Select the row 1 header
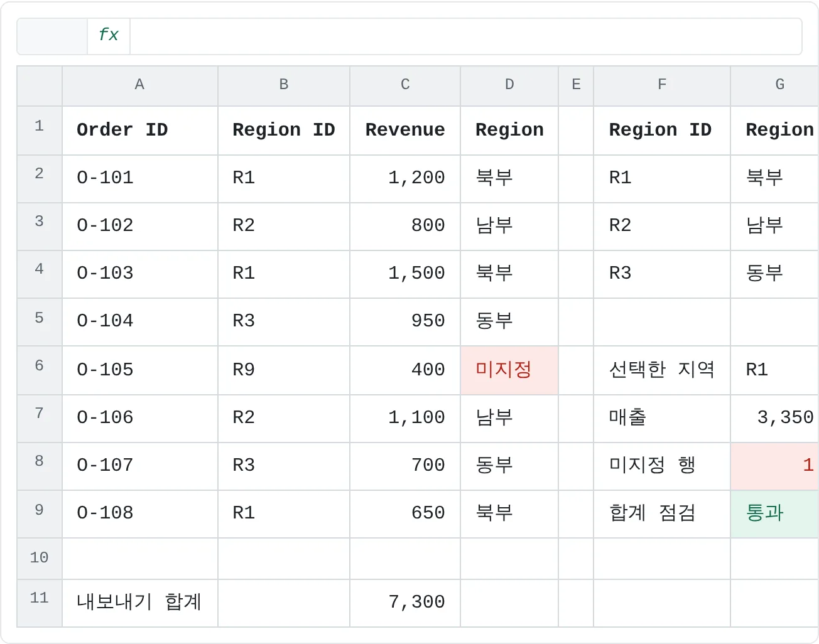The width and height of the screenshot is (819, 644). (x=40, y=131)
